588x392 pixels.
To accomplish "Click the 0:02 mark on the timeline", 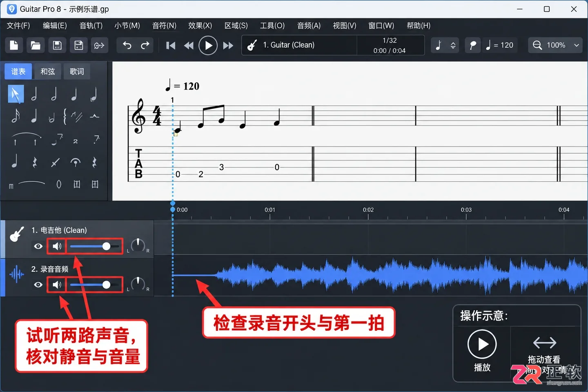I will (x=368, y=210).
